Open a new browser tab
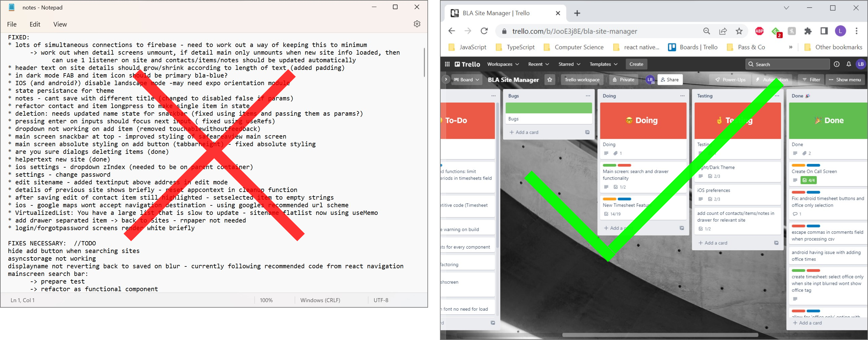868x340 pixels. [x=577, y=13]
